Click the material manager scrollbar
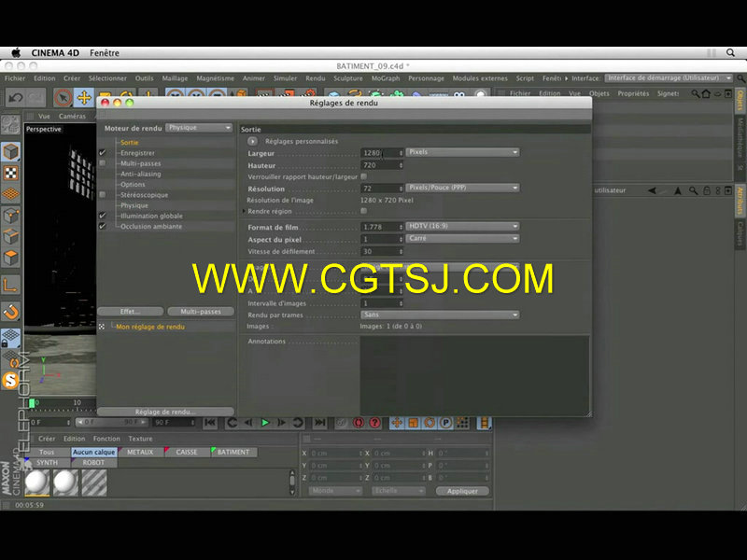The height and width of the screenshot is (560, 747). pyautogui.click(x=292, y=483)
